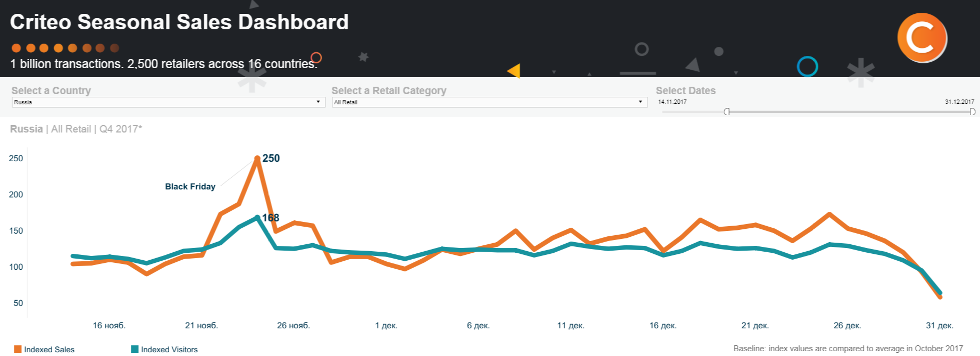Select the Indexed Visitors legend label
This screenshot has width=980, height=356.
click(170, 350)
